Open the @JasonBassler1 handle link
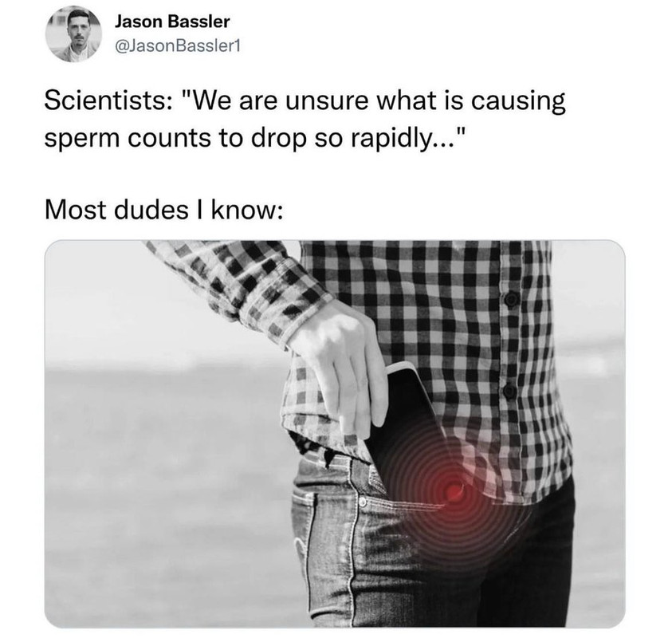 coord(178,45)
